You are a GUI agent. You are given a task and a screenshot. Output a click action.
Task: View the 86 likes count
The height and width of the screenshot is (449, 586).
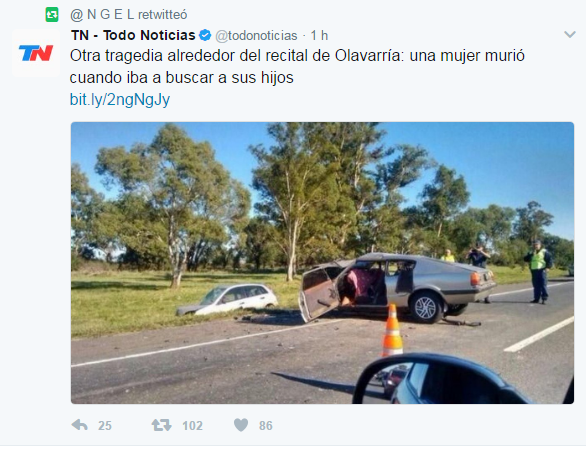pos(266,425)
